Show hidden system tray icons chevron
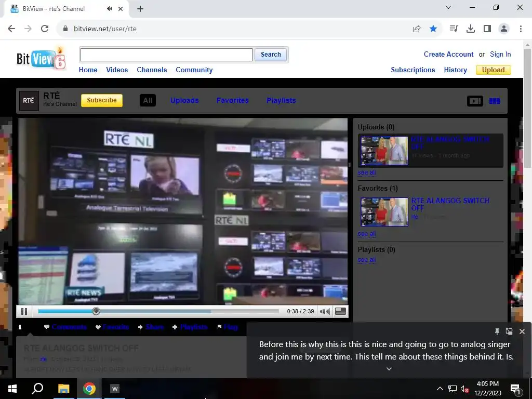The height and width of the screenshot is (399, 532). (440, 389)
